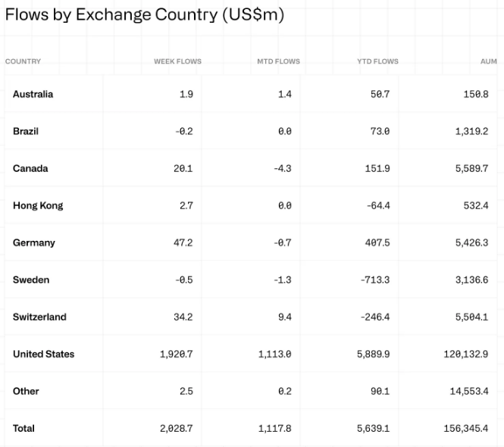This screenshot has width=504, height=447.
Task: Select the Switzerland country name
Action: click(39, 317)
